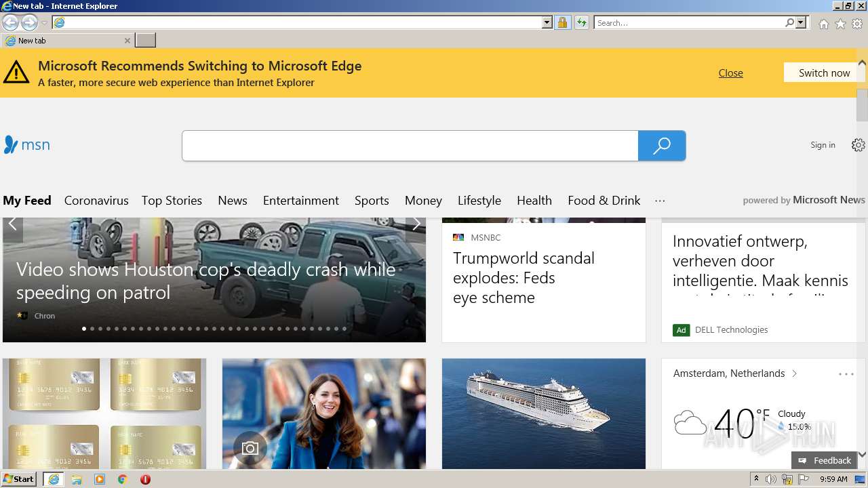Open Amsterdam, Netherlands weather location
The image size is (868, 488).
pyautogui.click(x=735, y=373)
